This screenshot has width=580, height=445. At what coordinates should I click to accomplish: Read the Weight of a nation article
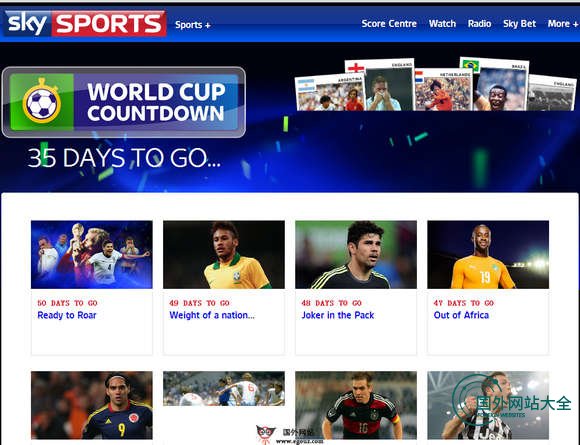pos(212,315)
